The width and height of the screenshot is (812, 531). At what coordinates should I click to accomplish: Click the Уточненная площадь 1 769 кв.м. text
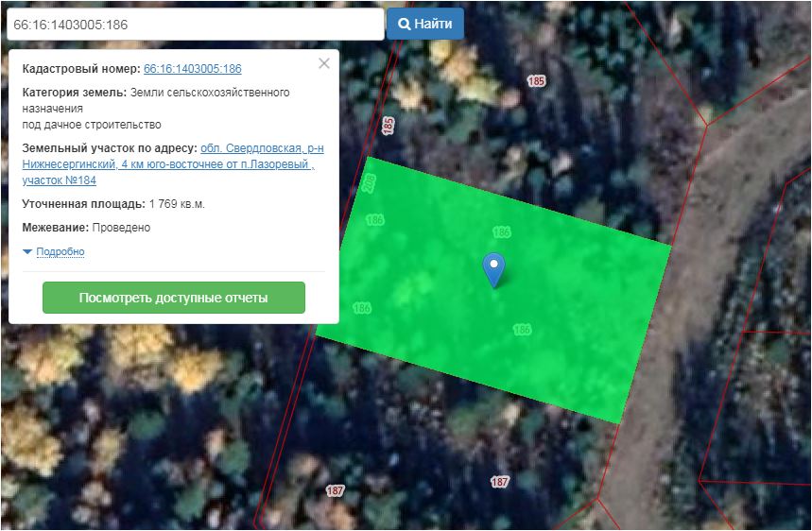[x=113, y=204]
